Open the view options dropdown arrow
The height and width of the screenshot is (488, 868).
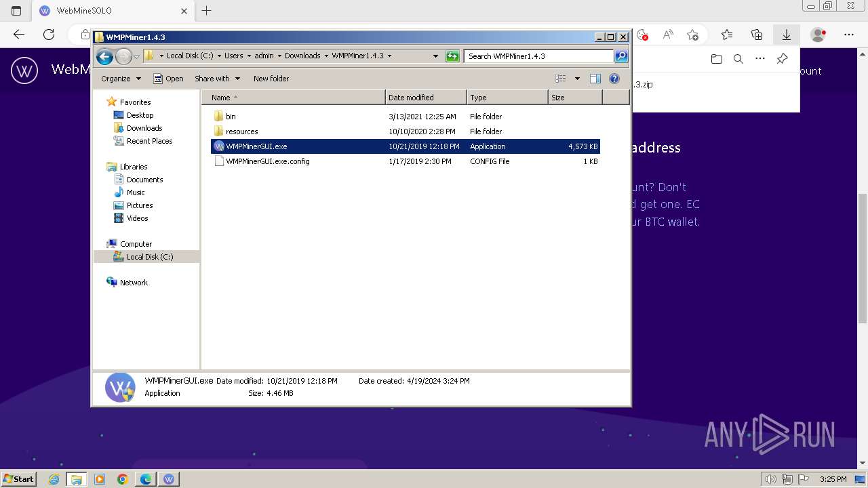tap(577, 79)
